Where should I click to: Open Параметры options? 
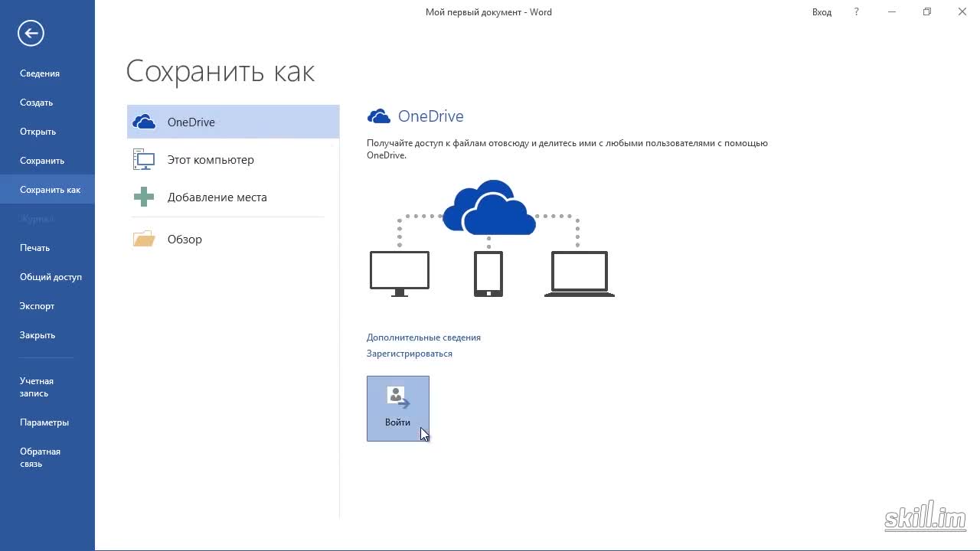coord(47,422)
